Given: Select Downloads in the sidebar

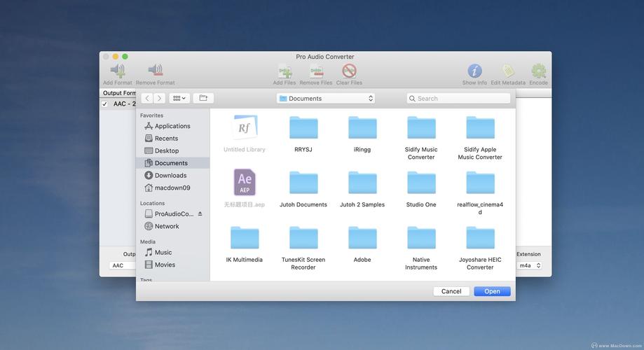Looking at the screenshot, I should [172, 175].
